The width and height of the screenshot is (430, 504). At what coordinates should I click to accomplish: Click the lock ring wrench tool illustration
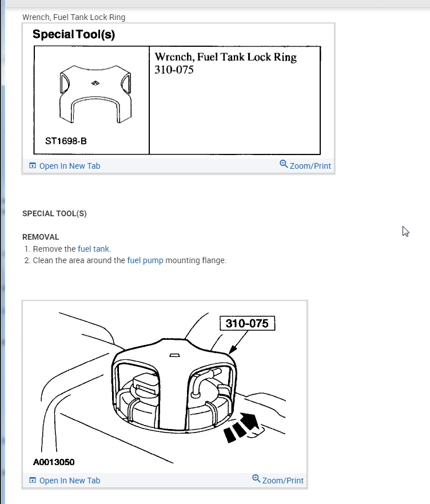[95, 94]
